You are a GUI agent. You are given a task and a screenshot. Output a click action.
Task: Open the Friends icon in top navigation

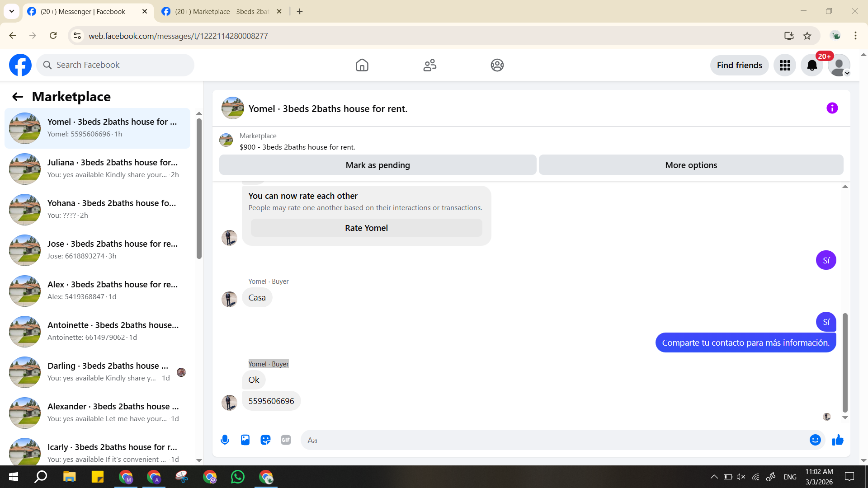click(x=430, y=65)
